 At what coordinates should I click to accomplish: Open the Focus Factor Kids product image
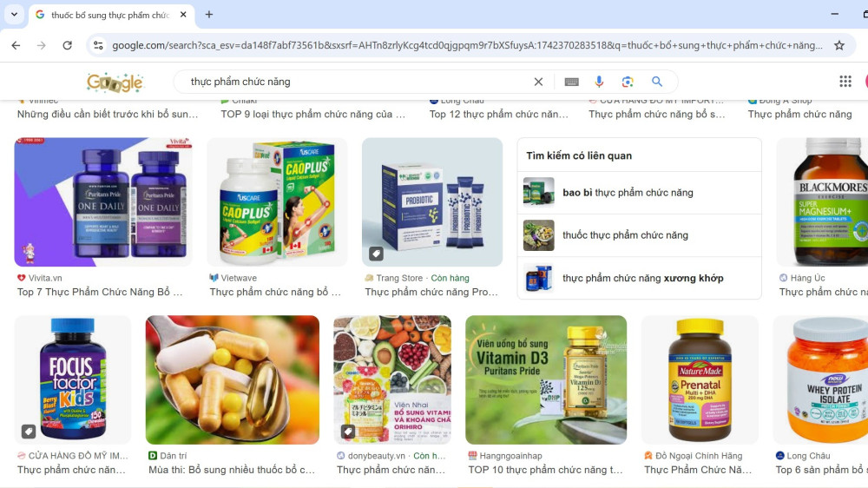(x=73, y=379)
